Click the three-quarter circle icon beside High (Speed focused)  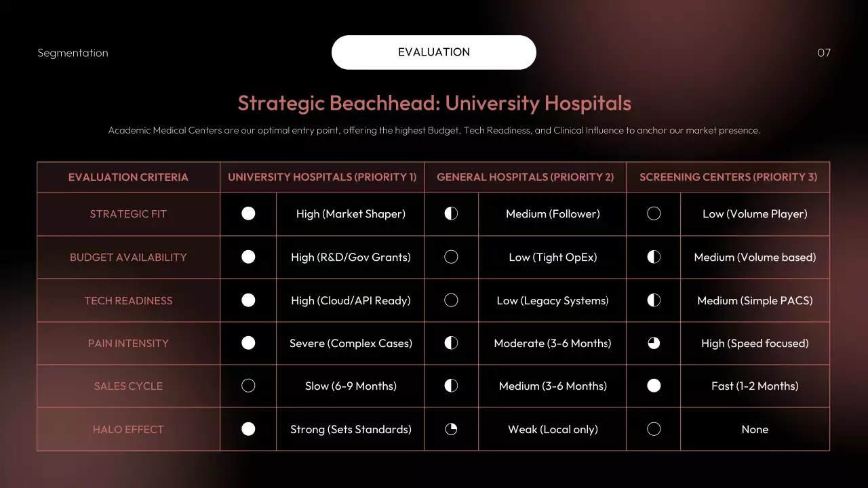pyautogui.click(x=654, y=343)
